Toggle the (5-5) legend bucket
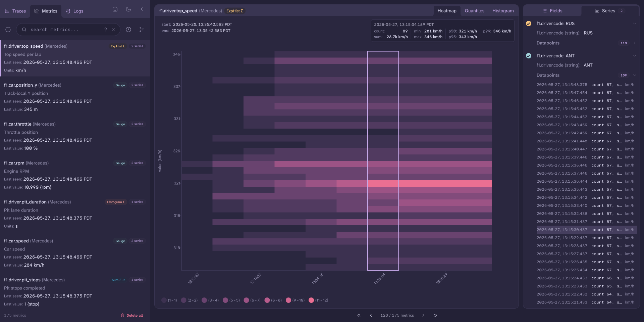644x322 pixels. click(x=231, y=300)
